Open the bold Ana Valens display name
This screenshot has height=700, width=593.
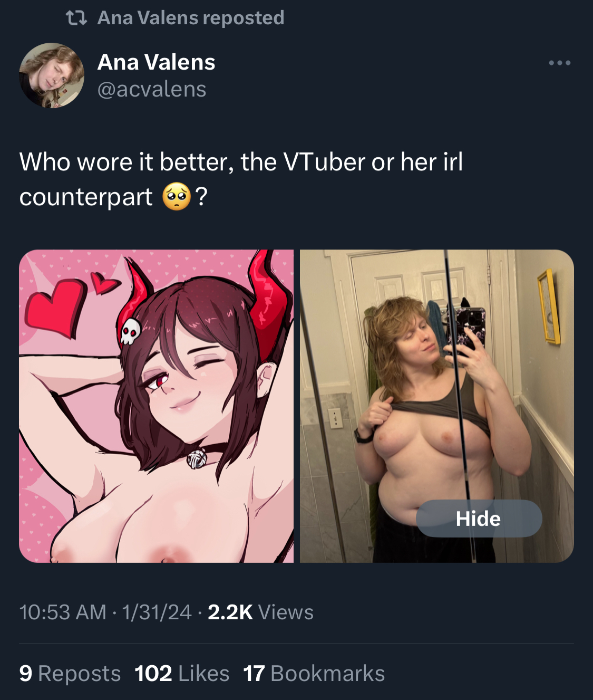coord(157,62)
